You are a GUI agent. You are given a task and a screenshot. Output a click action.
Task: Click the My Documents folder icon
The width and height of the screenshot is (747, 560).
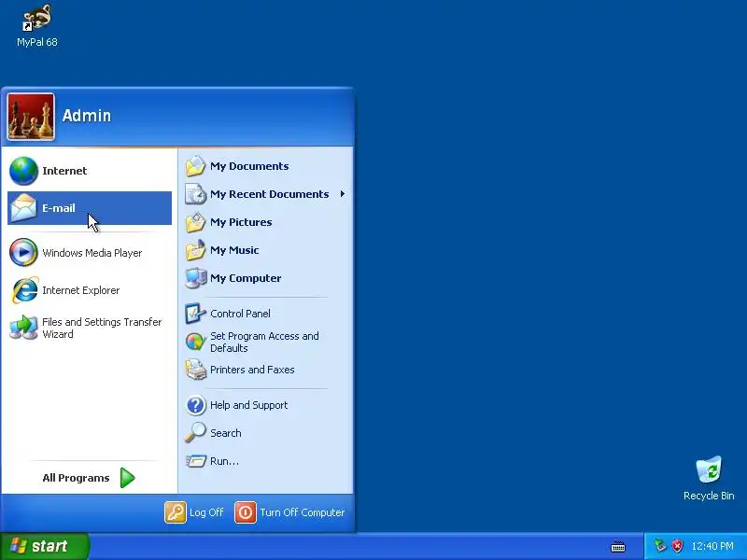(x=195, y=166)
